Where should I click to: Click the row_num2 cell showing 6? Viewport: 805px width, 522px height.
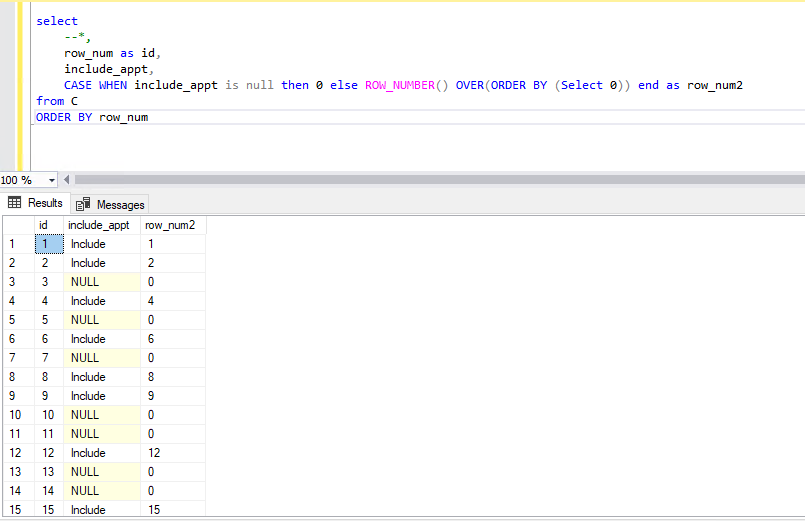click(x=173, y=339)
